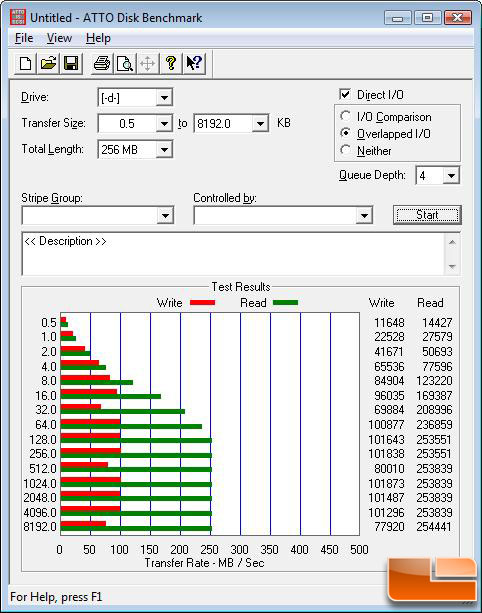Click the Print toolbar icon
482x613 pixels.
tap(102, 63)
